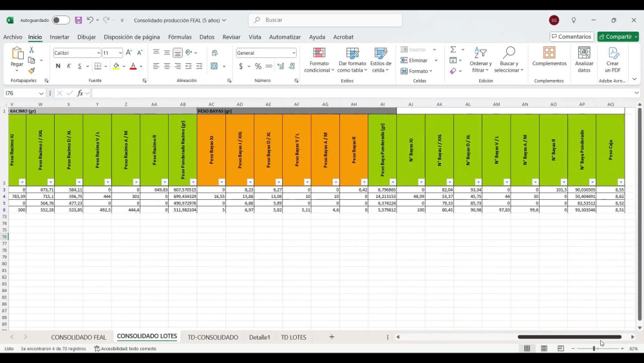This screenshot has width=644, height=363.
Task: Open Complementos add-ins
Action: pos(549,56)
